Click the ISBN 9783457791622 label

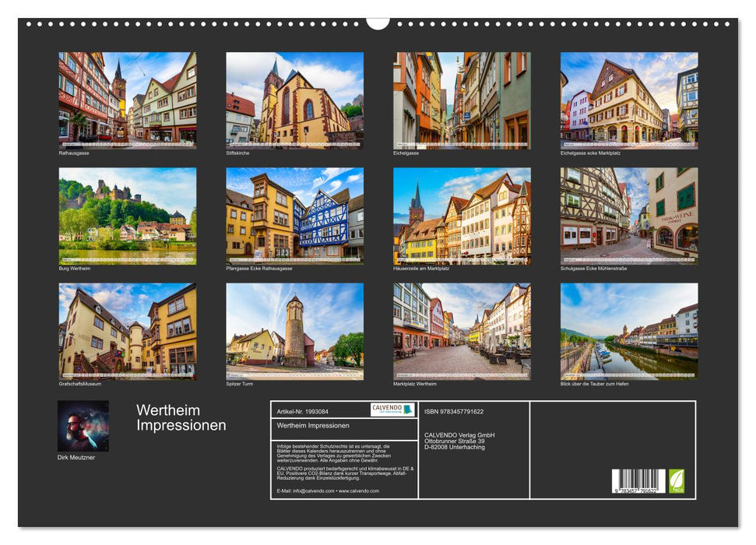click(x=452, y=413)
